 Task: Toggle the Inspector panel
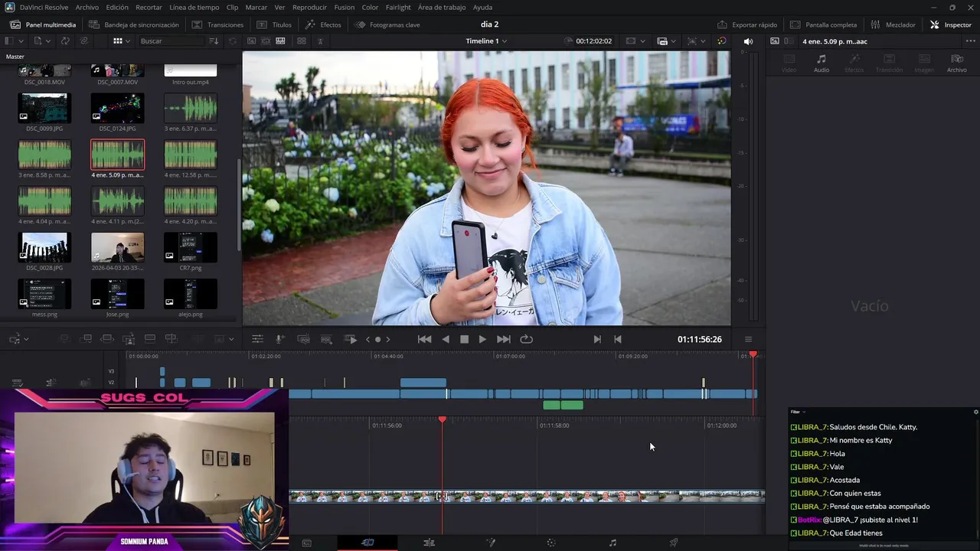coord(950,24)
